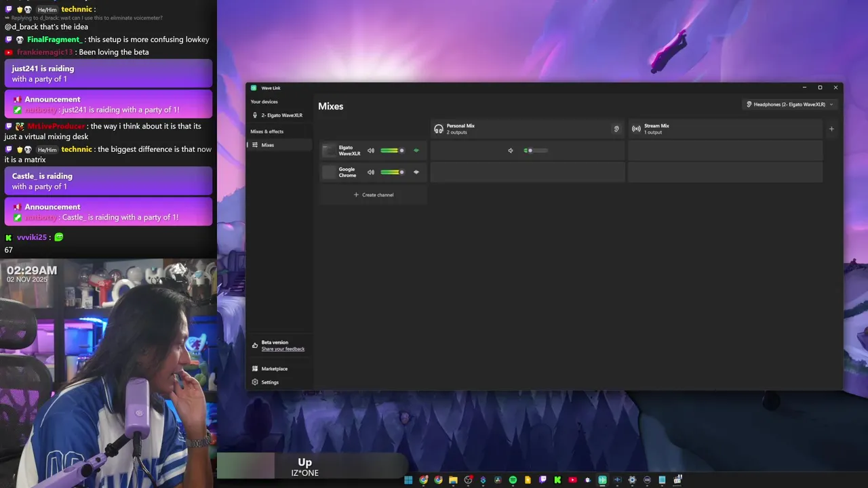
Task: Adjust Elgato Wave:XLR Personal Mix volume slider
Action: tap(536, 150)
